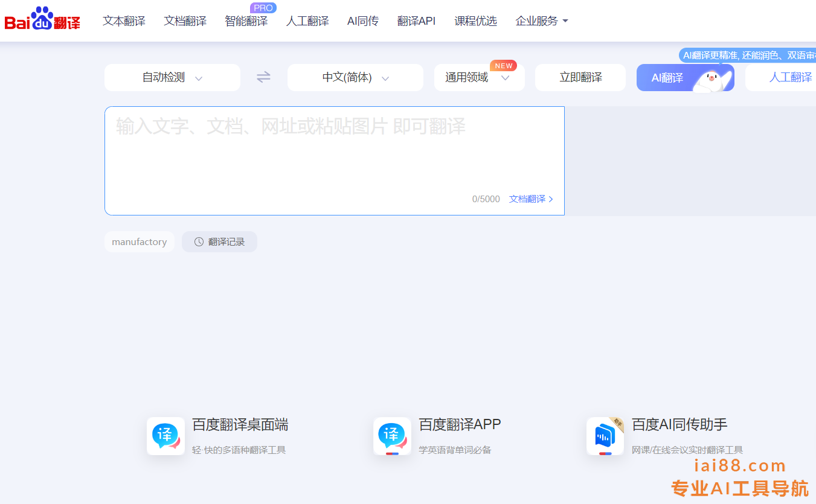Open 百度翻译桌面端 app icon
The width and height of the screenshot is (816, 504).
tap(165, 436)
